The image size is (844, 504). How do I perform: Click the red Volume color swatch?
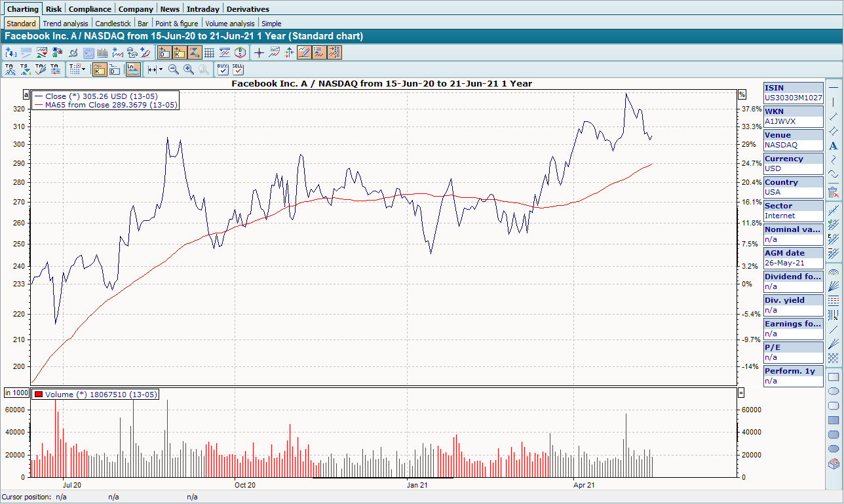pos(39,395)
